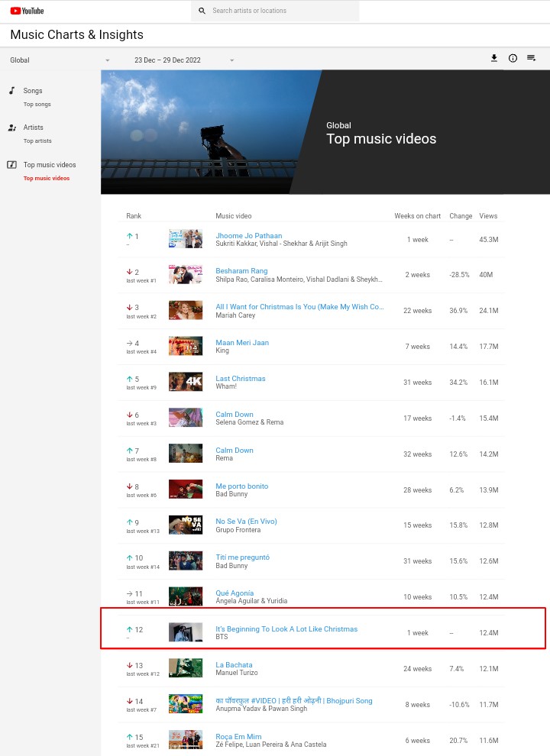Open No Se Va (En Vivo) link

pyautogui.click(x=247, y=522)
